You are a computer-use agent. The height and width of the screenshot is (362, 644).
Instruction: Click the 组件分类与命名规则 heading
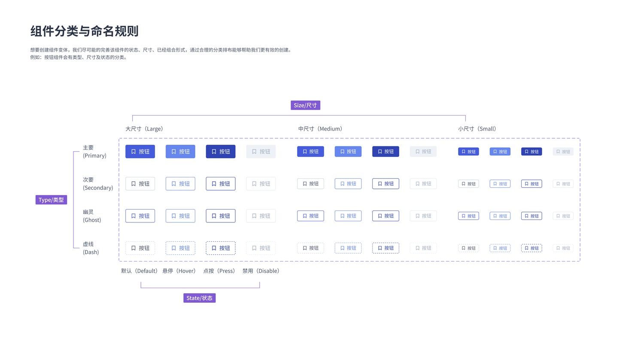pyautogui.click(x=84, y=31)
